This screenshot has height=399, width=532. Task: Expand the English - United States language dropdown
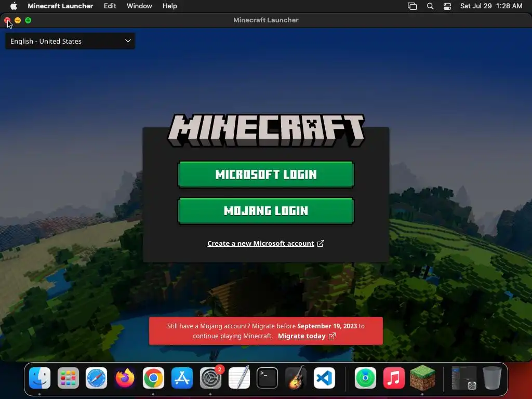(70, 41)
